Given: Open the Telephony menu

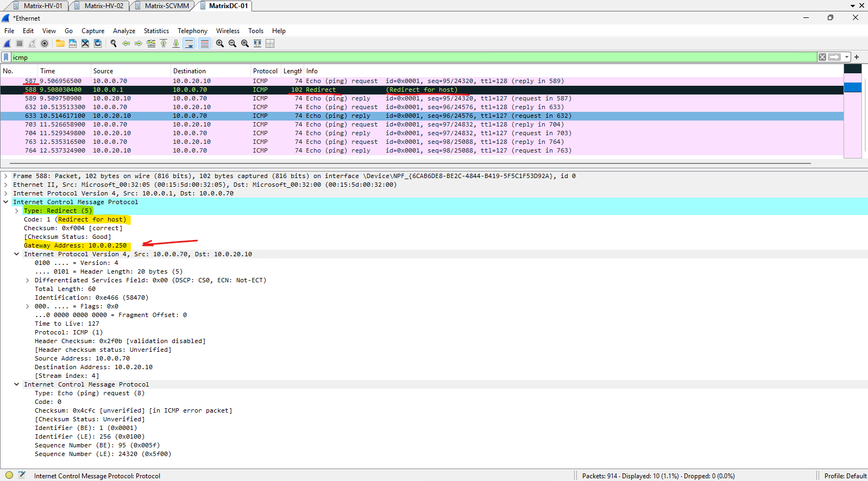Looking at the screenshot, I should [192, 31].
